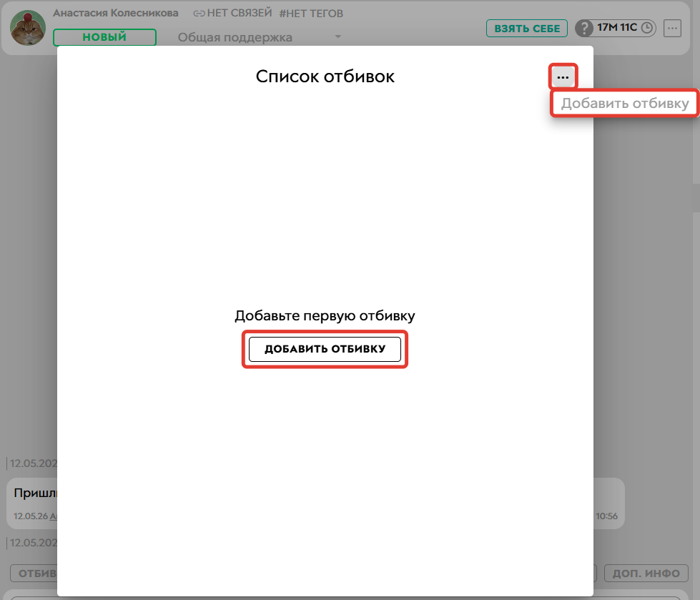Click the name Анастасия Колесникова
700x600 pixels.
[x=116, y=13]
